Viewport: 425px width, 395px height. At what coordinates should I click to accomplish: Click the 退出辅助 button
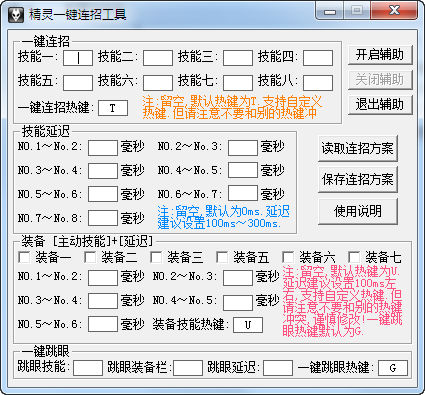380,105
